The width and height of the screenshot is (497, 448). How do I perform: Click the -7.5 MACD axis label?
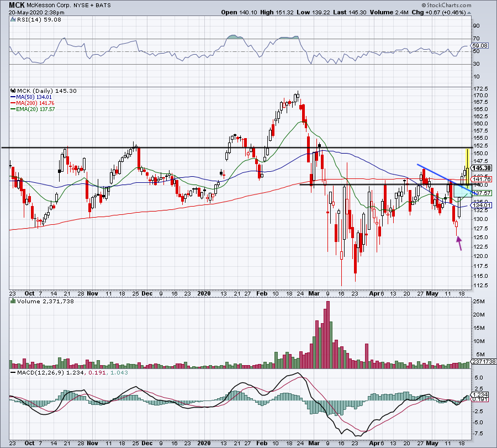coord(478,434)
